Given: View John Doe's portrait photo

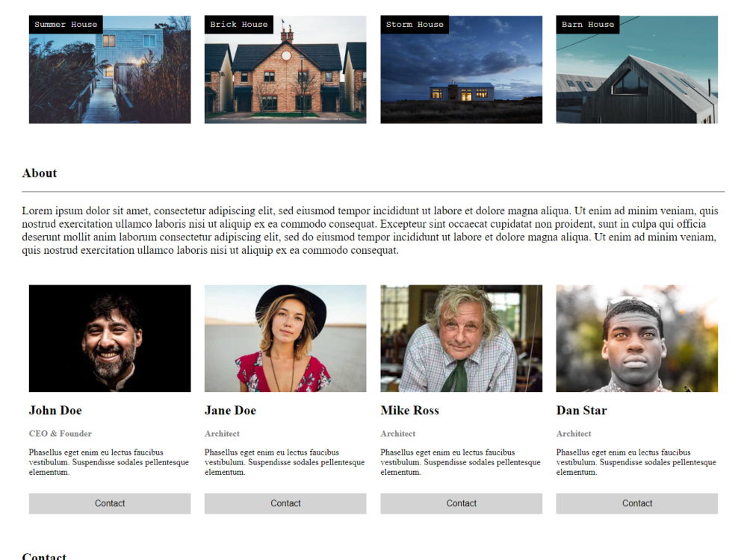Looking at the screenshot, I should click(x=110, y=338).
